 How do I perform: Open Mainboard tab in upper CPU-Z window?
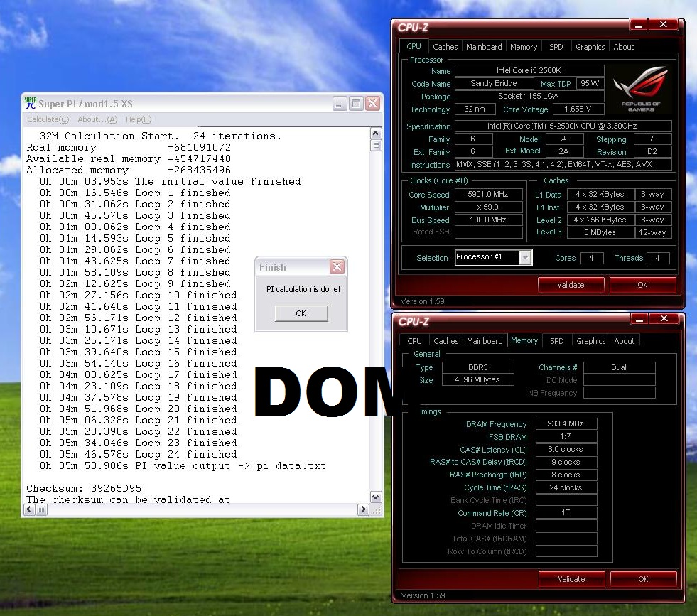click(484, 47)
